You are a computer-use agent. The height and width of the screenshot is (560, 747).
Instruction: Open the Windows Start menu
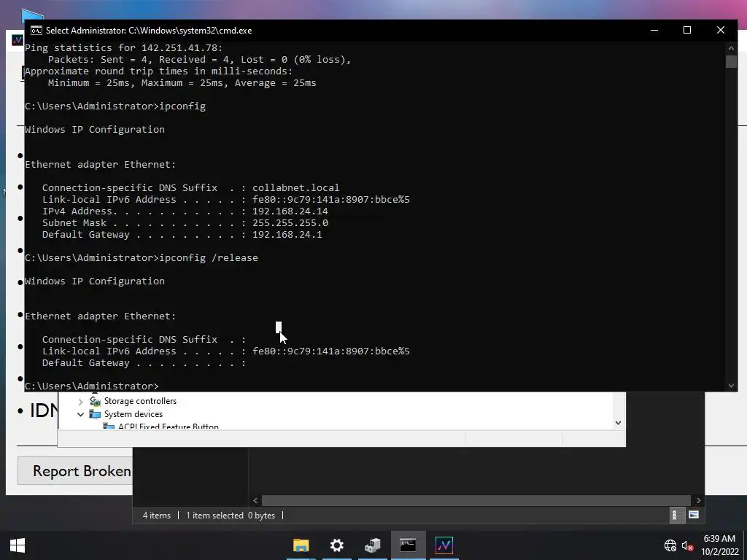(18, 545)
